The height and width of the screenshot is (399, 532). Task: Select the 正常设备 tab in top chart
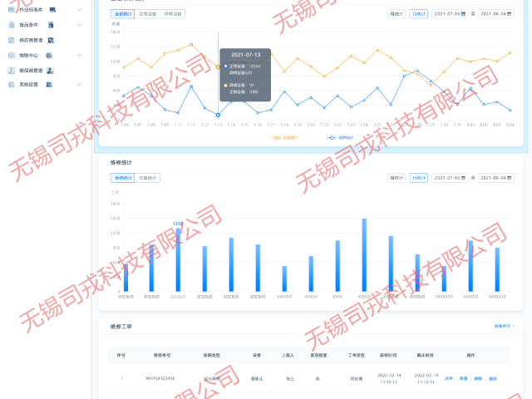point(147,14)
